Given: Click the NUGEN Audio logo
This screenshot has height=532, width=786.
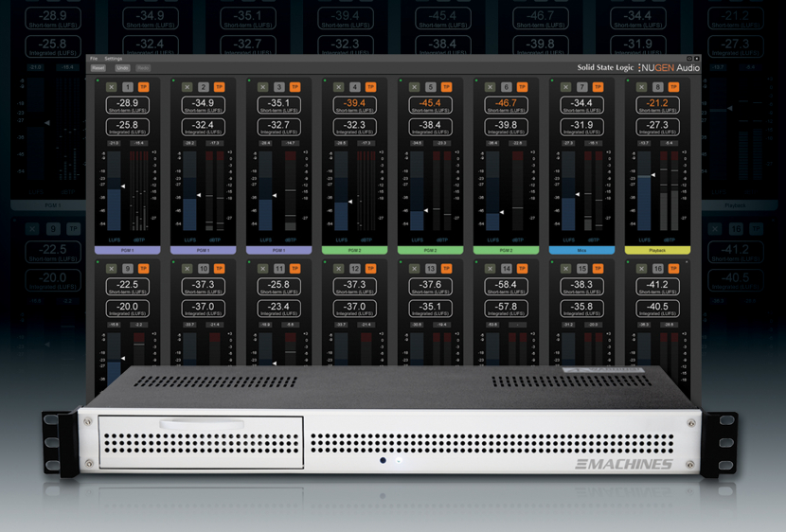Looking at the screenshot, I should (x=670, y=67).
